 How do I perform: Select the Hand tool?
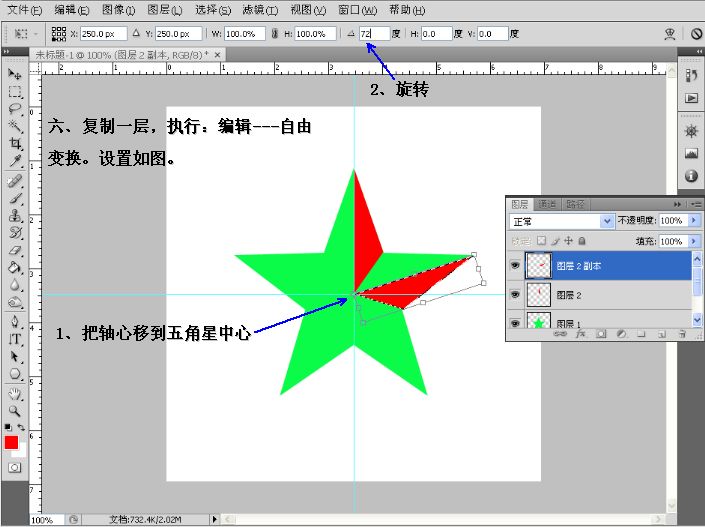tap(15, 394)
